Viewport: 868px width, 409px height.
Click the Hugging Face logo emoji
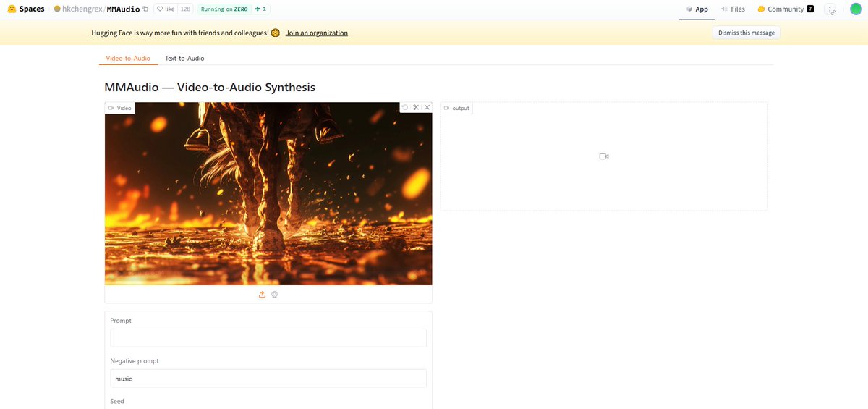tap(12, 9)
